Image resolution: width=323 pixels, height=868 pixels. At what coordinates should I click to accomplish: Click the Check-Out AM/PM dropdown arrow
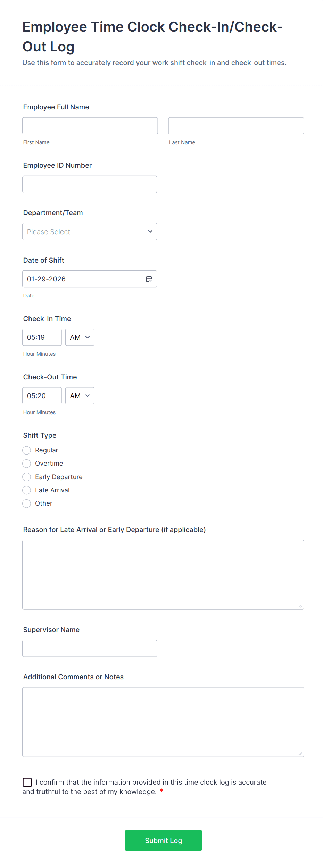pyautogui.click(x=87, y=395)
